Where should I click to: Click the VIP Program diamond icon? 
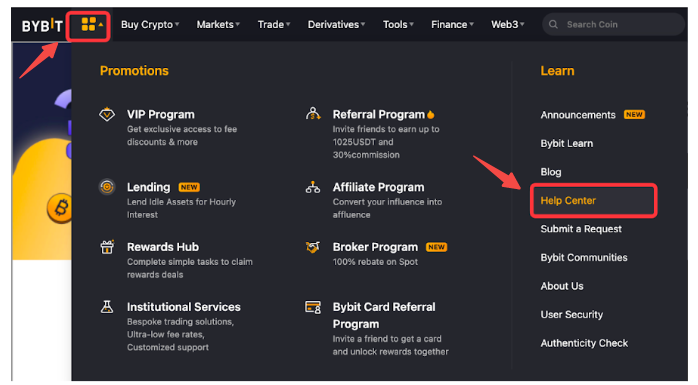[x=107, y=114]
